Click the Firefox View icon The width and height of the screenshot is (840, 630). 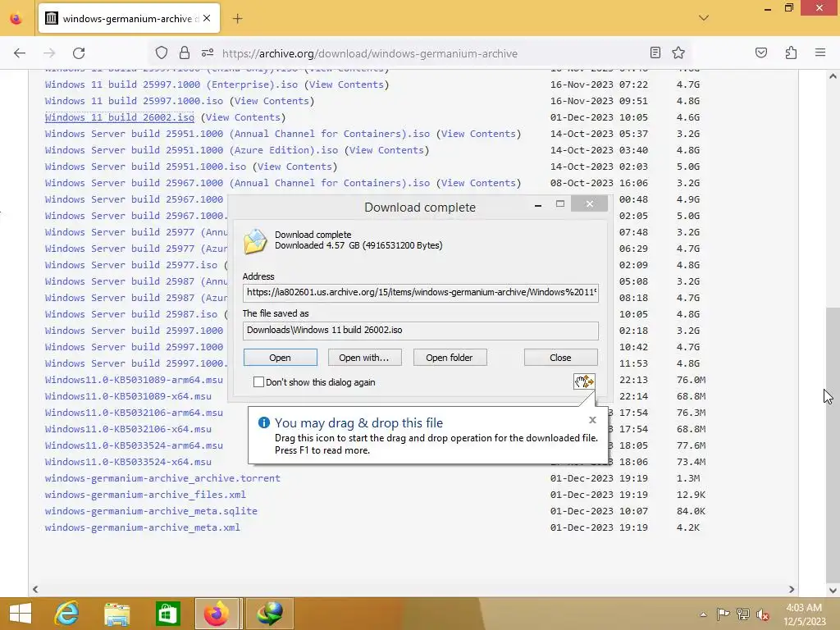(16, 18)
